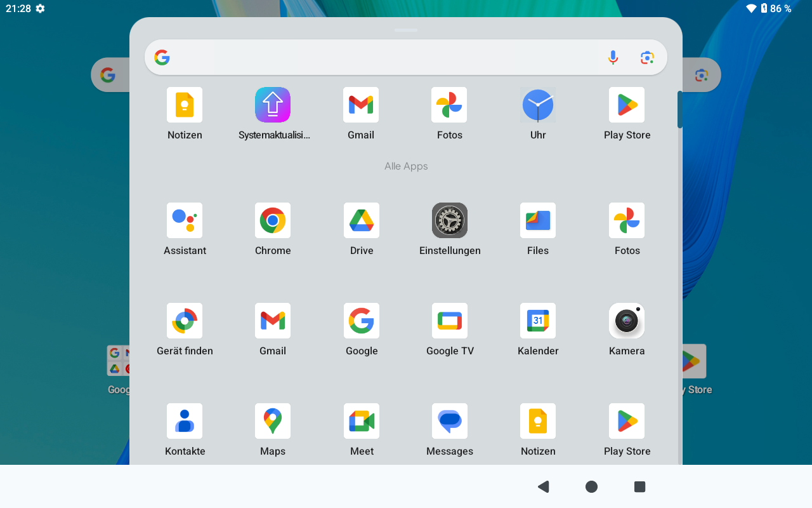Tap the settings gear in status bar
This screenshot has width=812, height=508.
click(40, 8)
